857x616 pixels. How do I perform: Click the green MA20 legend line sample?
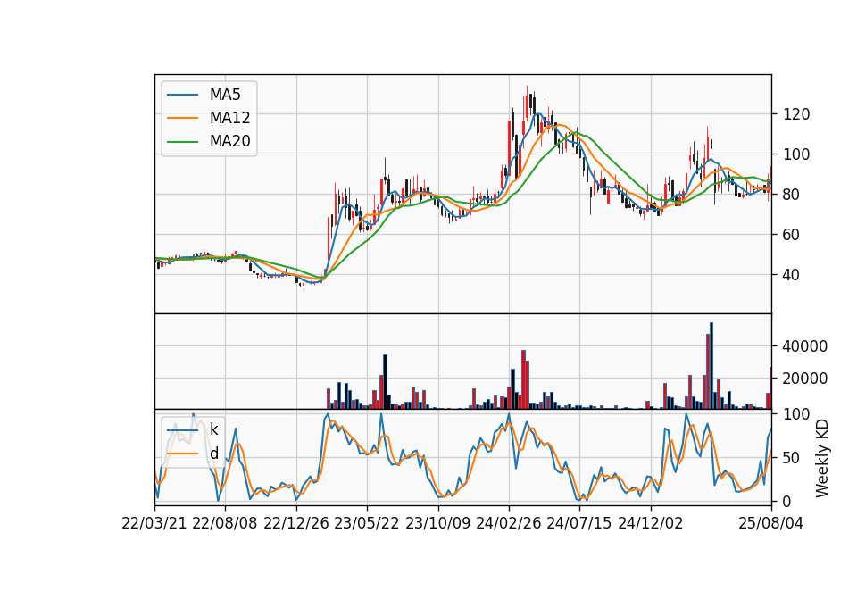coord(182,142)
